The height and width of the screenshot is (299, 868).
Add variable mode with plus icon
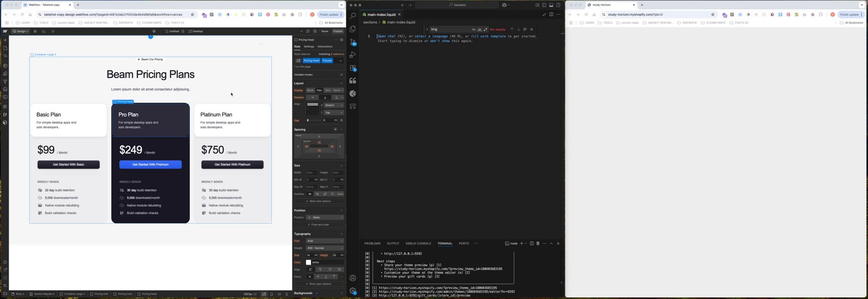tap(341, 75)
